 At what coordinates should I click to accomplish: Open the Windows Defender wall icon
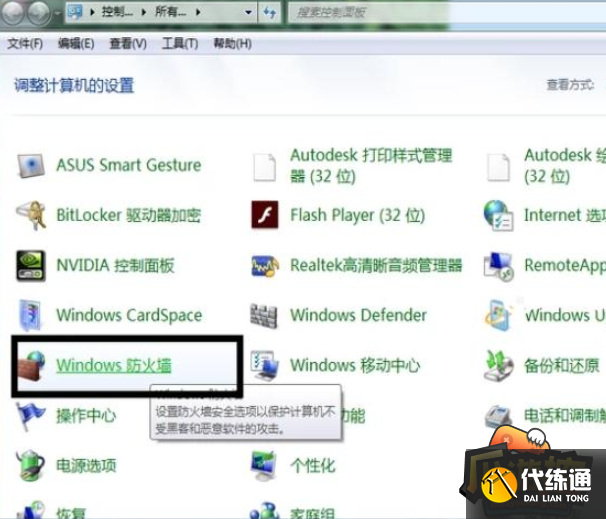(264, 316)
